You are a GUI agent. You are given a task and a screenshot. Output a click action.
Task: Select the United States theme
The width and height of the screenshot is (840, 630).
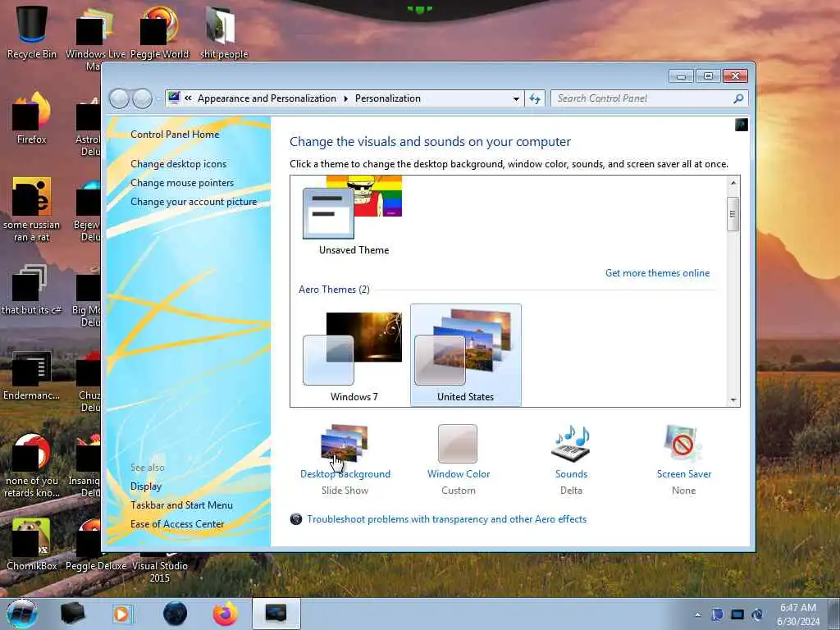tap(466, 355)
